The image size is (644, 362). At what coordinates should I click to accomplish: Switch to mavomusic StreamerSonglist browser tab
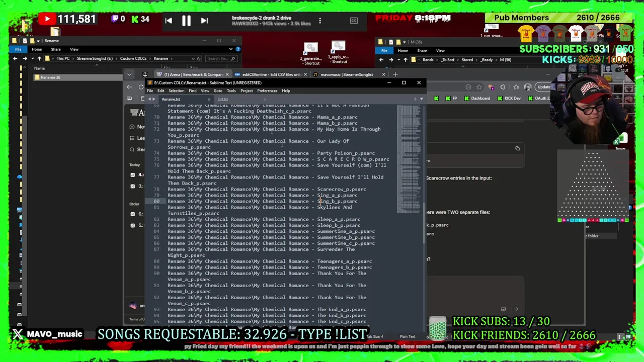[347, 74]
